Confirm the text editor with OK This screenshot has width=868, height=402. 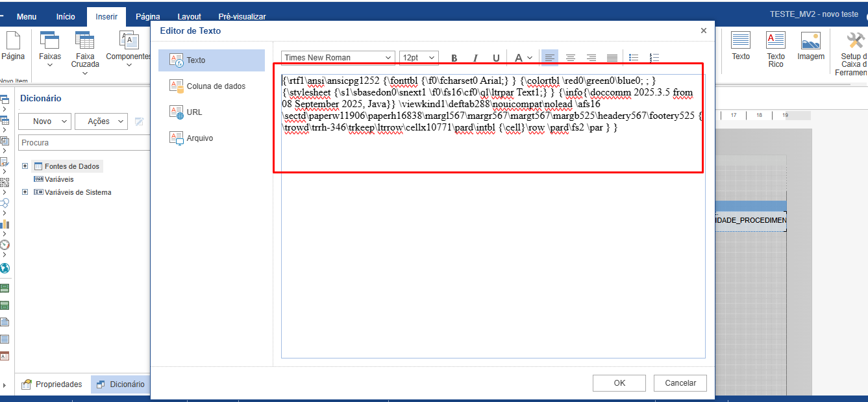pyautogui.click(x=619, y=383)
